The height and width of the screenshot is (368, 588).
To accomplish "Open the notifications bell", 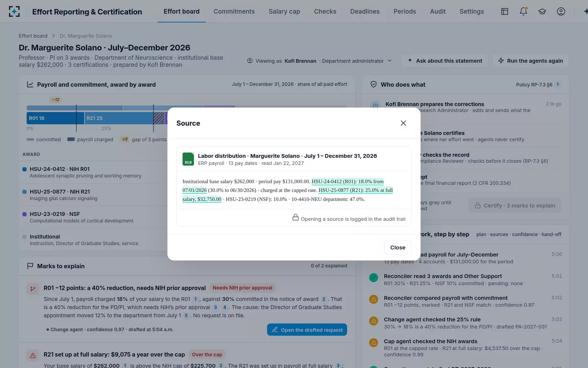I will (523, 11).
